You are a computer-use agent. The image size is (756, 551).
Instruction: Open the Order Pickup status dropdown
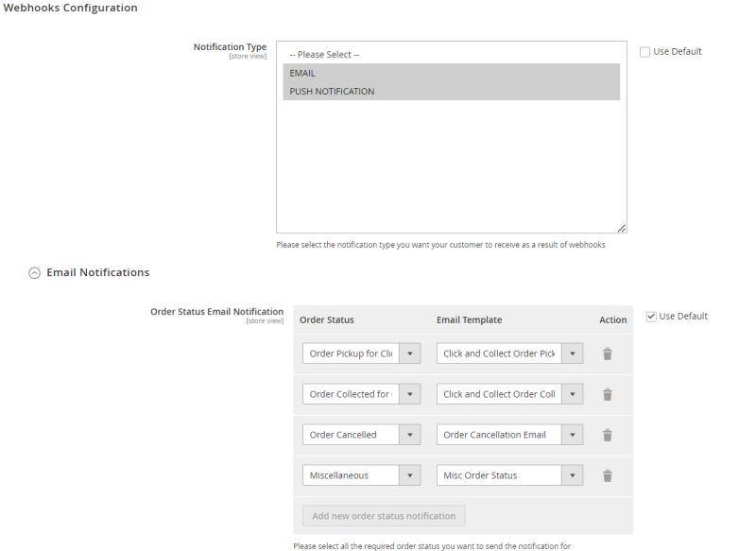click(362, 353)
